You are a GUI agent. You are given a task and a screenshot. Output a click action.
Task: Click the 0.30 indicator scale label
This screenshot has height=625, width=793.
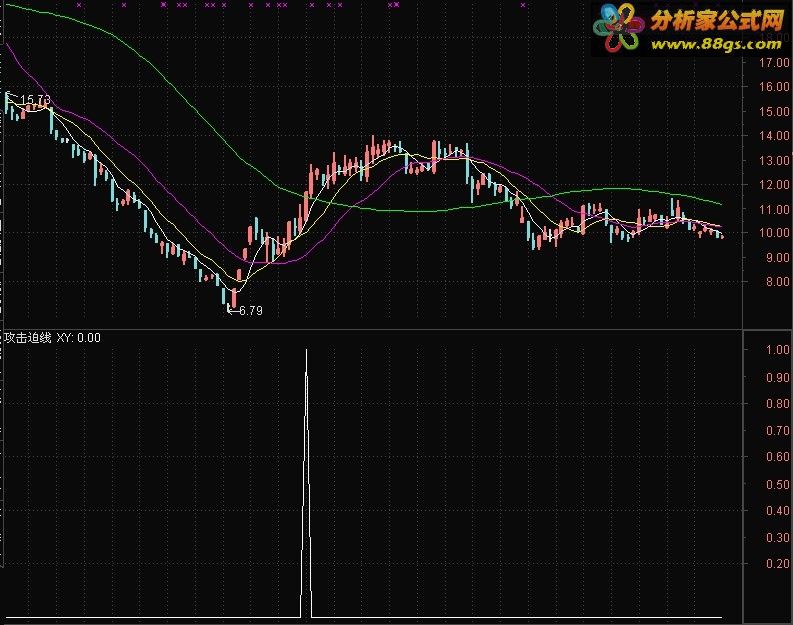point(777,537)
